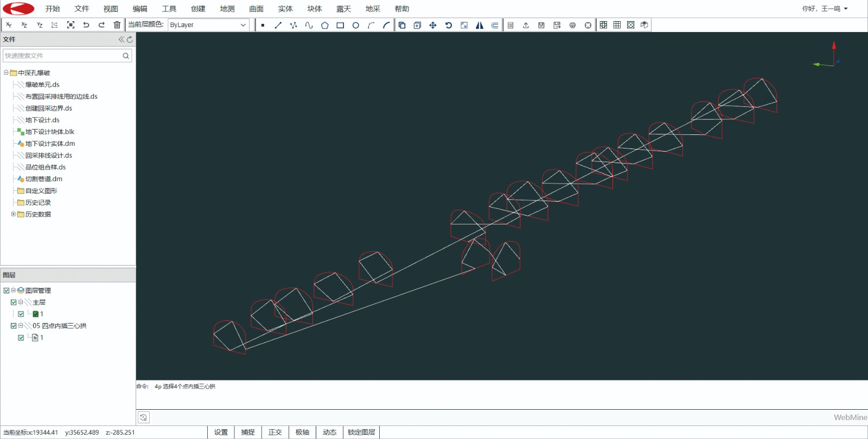
Task: Collapse the 05 四点内插三心拱 node
Action: coord(21,326)
